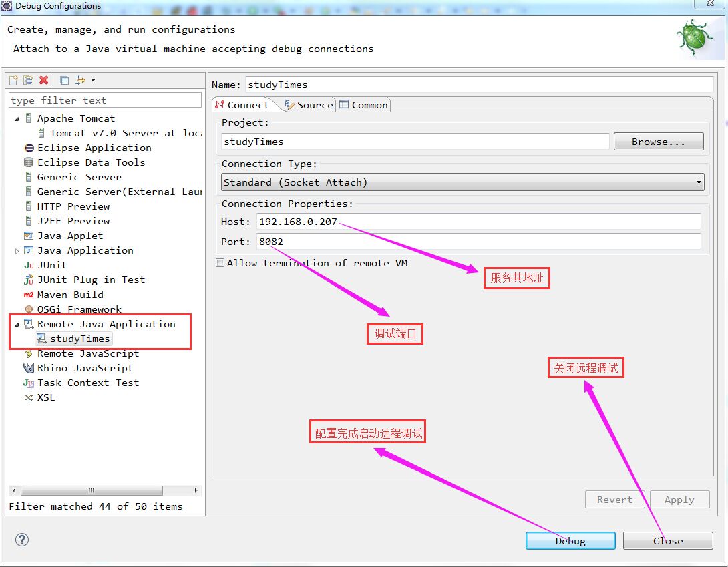The image size is (728, 567).
Task: Select the JUnit Plug-in Test label
Action: pyautogui.click(x=91, y=280)
